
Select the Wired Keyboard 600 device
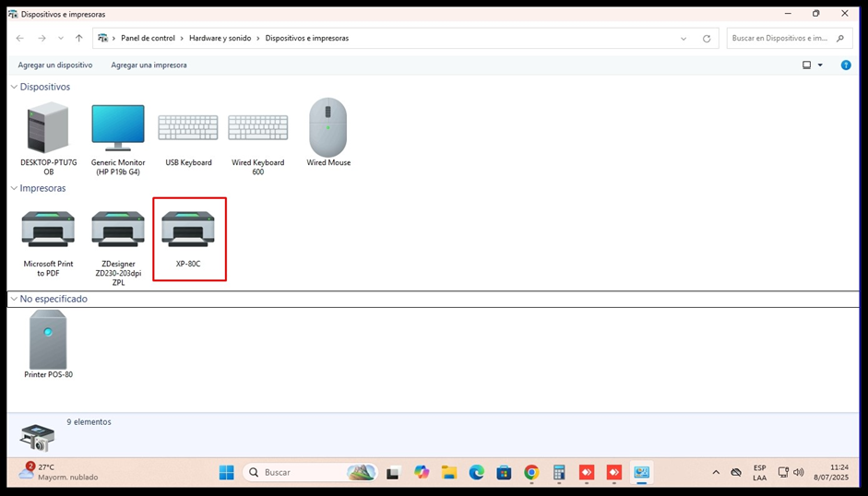(x=258, y=128)
